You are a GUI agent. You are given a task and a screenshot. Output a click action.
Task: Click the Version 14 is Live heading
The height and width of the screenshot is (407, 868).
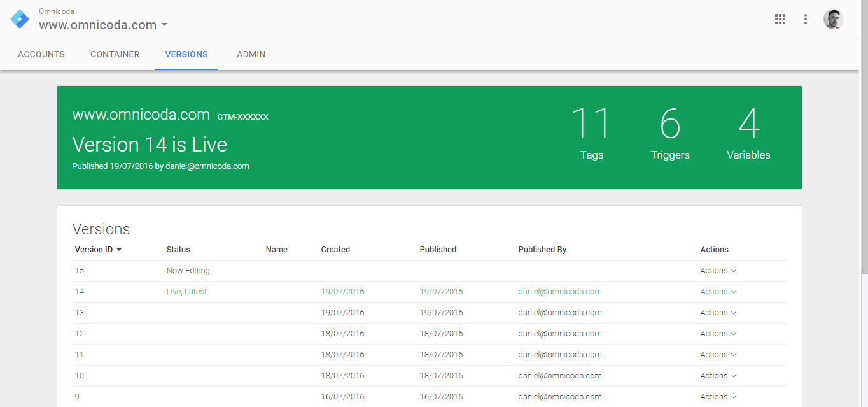coord(150,144)
